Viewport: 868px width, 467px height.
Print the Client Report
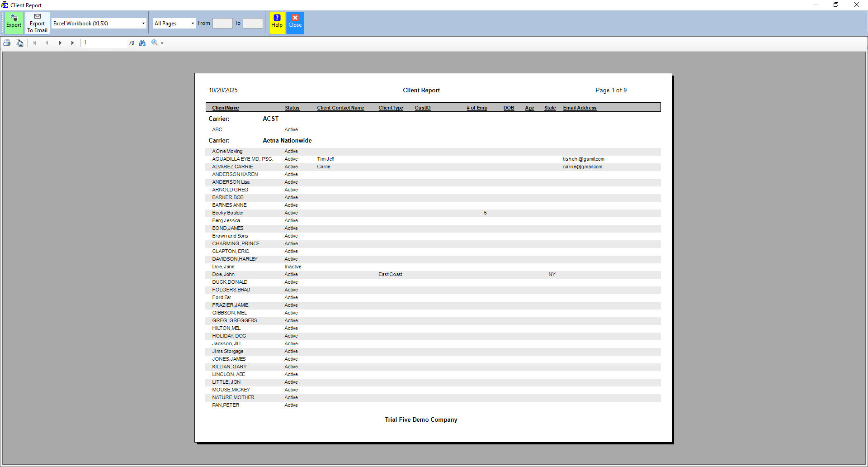tap(7, 43)
